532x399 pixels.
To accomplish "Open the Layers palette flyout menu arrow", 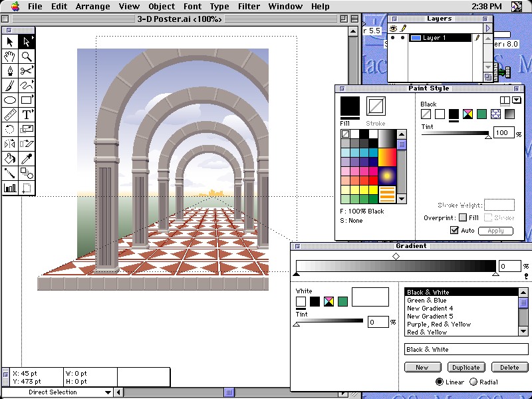I will click(487, 29).
